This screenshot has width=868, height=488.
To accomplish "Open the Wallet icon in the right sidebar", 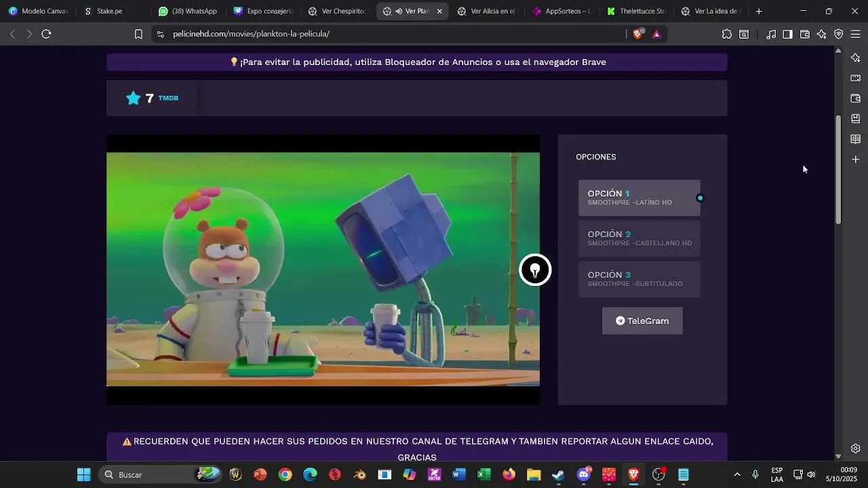I will coord(856,98).
